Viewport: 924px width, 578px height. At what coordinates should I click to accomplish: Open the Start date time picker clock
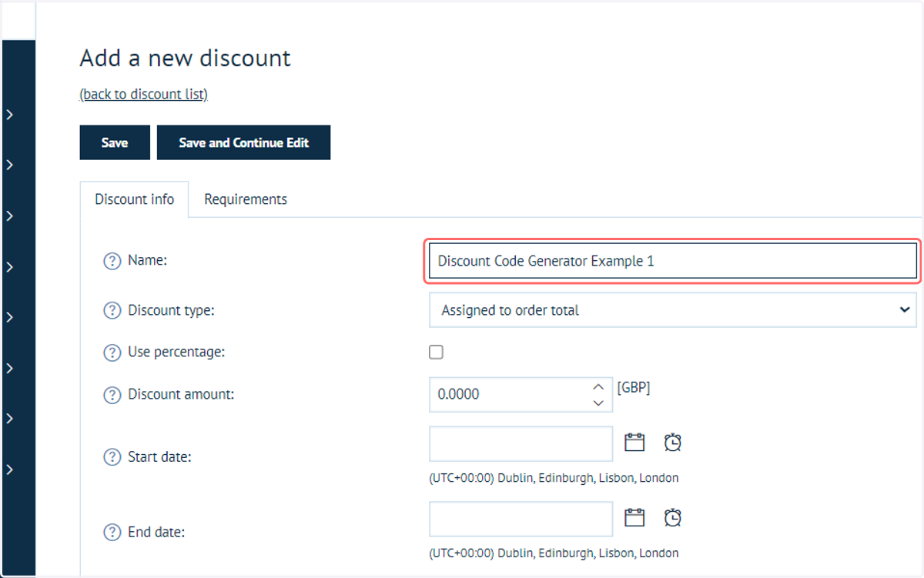tap(673, 443)
